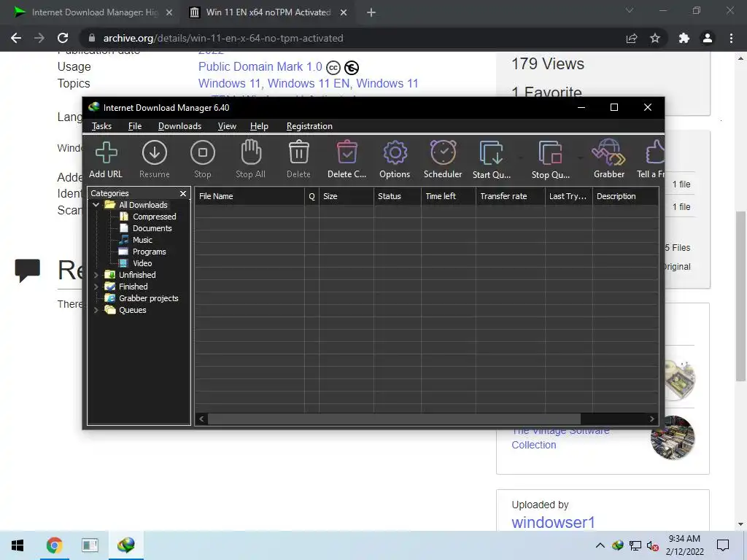
Task: Open the Help menu
Action: pyautogui.click(x=259, y=126)
